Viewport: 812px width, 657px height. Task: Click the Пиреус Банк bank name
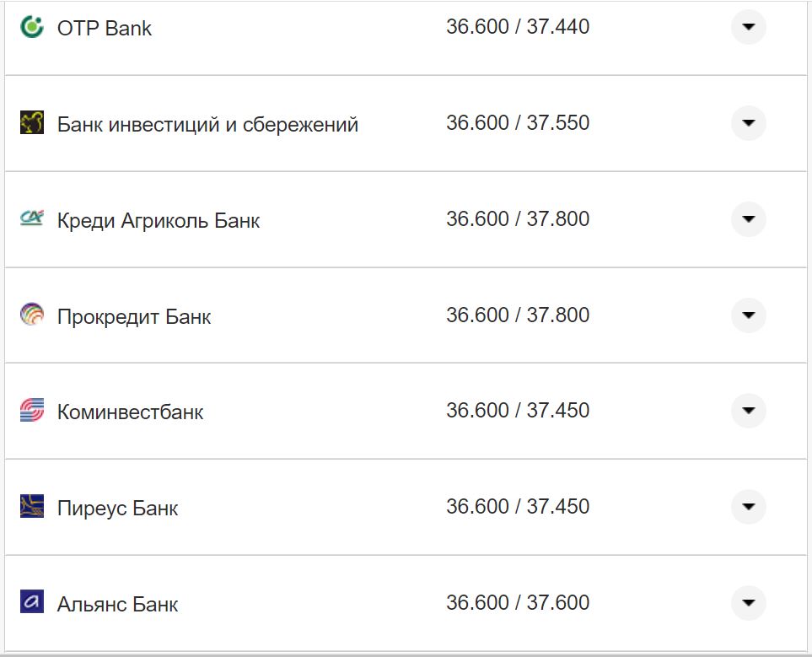coord(116,508)
